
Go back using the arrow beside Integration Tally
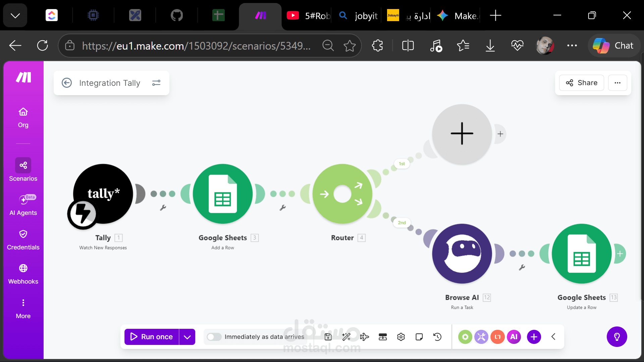point(67,83)
